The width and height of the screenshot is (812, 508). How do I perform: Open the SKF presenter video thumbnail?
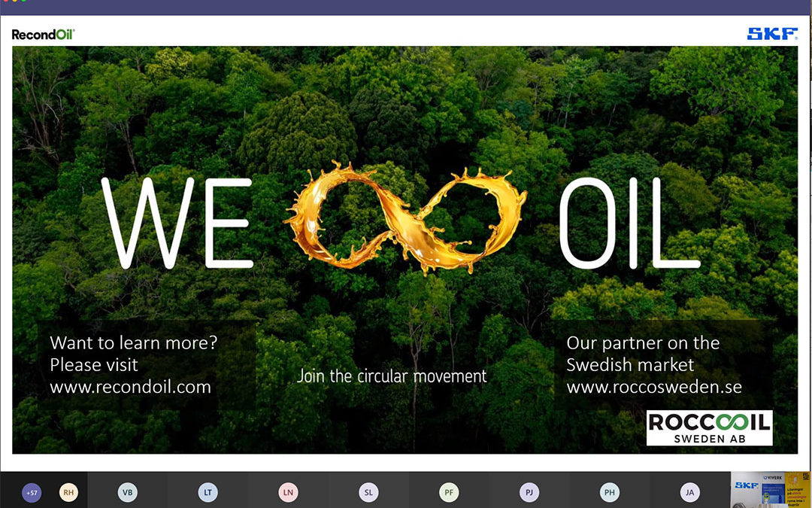tap(771, 490)
